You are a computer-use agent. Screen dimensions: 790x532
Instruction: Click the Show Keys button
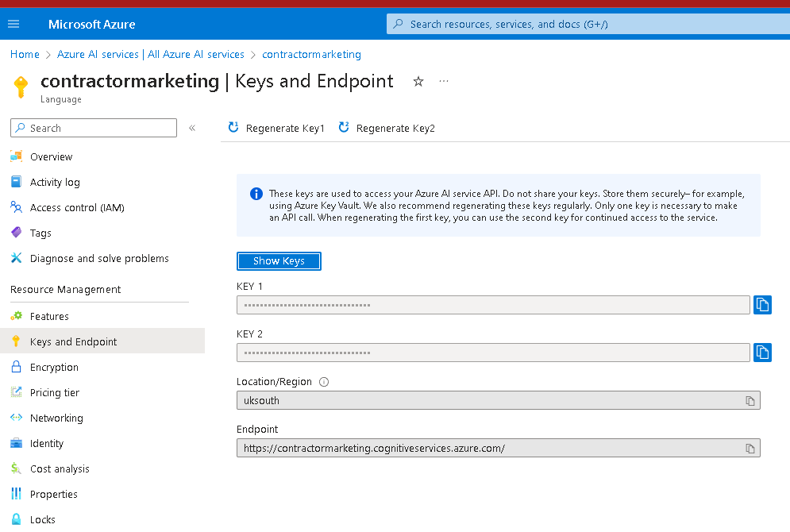point(279,261)
